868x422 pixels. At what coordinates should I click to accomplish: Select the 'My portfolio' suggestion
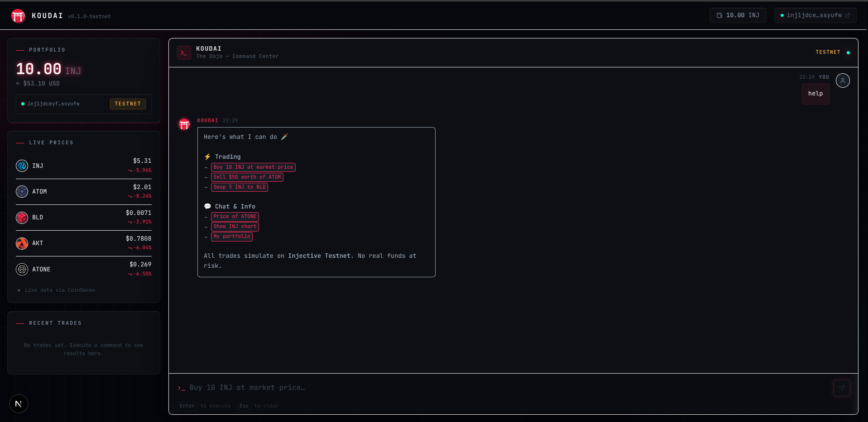click(x=232, y=237)
